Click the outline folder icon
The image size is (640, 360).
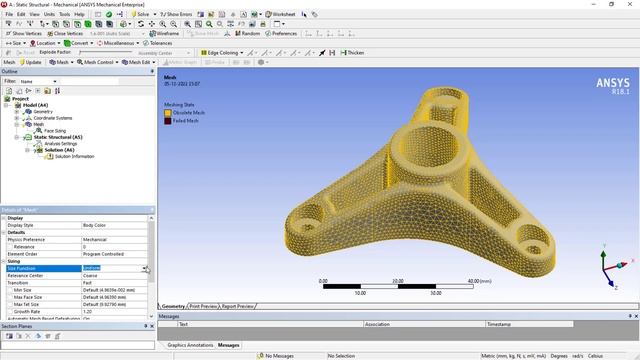click(x=48, y=91)
